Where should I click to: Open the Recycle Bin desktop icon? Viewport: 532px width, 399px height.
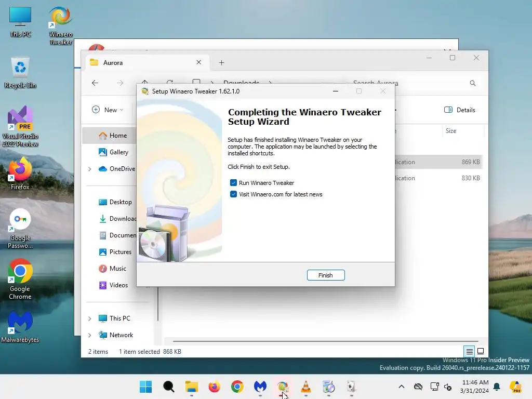[20, 73]
